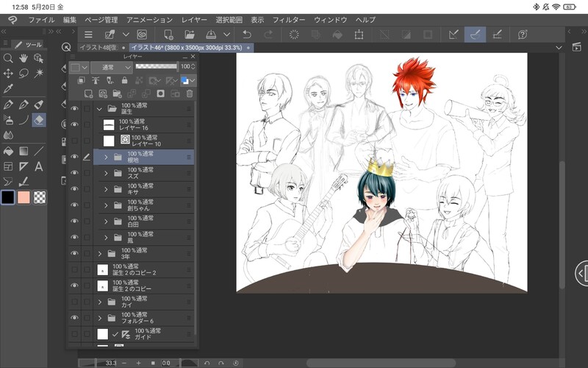Click the Undo arrow in command bar
This screenshot has width=588, height=368.
coord(247,35)
